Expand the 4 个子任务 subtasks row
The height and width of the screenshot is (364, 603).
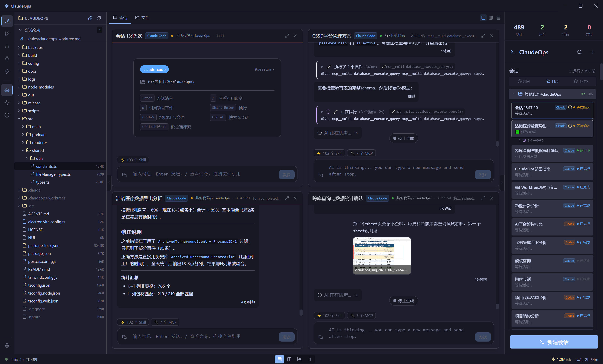click(520, 141)
